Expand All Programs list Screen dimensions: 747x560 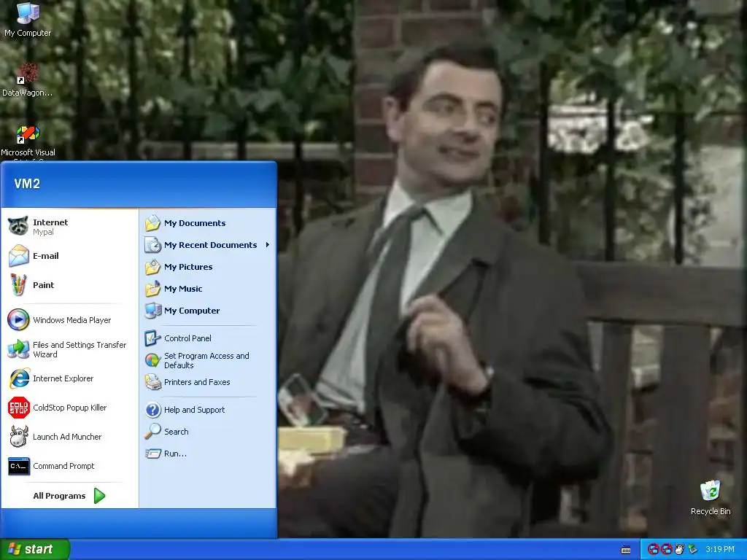[x=69, y=496]
